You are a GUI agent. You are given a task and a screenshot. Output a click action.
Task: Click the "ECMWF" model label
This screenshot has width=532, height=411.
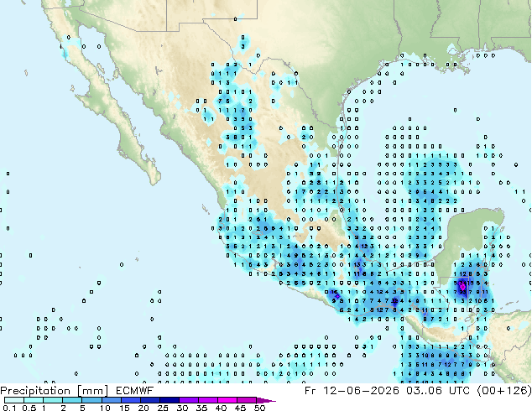click(x=135, y=391)
